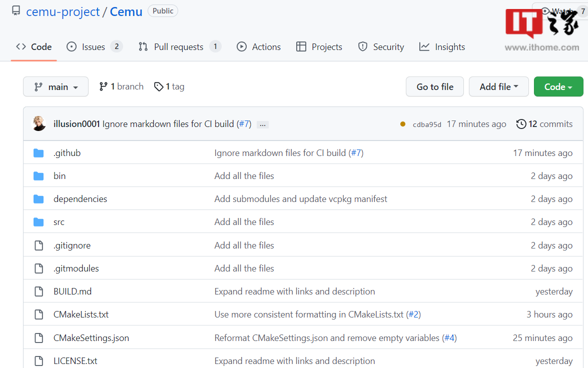Click the Issues count badge showing 2
Viewport: 588px width, 368px height.
[117, 46]
